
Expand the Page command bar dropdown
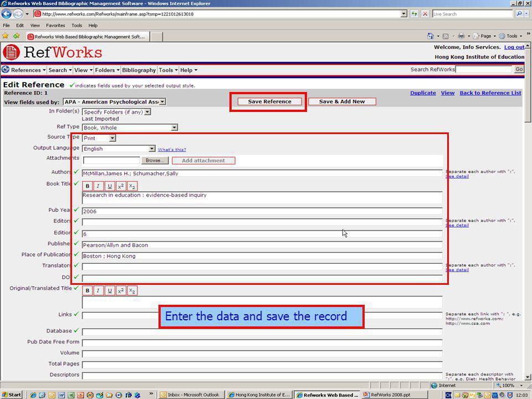tap(495, 36)
